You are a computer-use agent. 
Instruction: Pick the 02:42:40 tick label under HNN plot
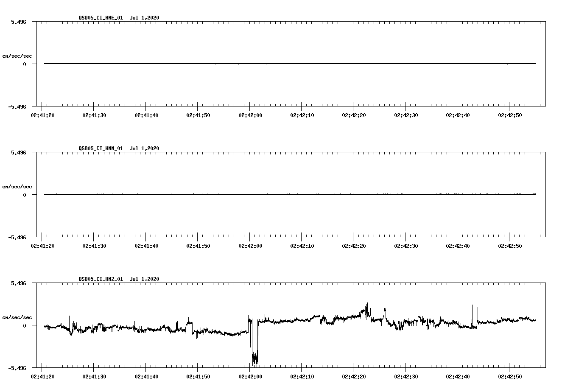coord(458,246)
